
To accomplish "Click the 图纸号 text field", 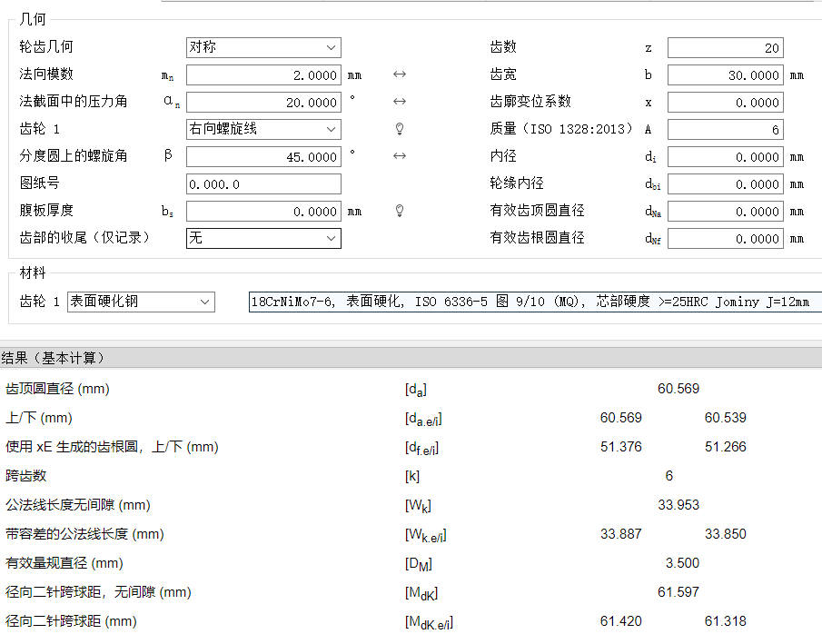I will [263, 184].
